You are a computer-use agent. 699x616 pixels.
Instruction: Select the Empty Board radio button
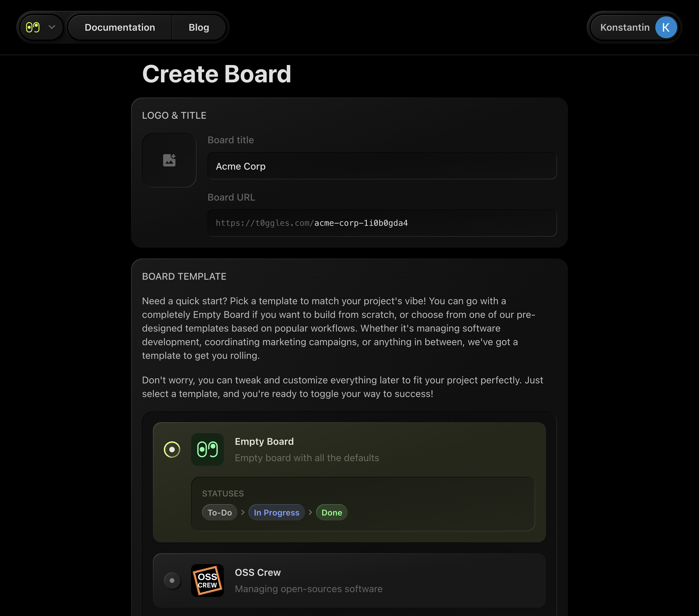pos(172,450)
